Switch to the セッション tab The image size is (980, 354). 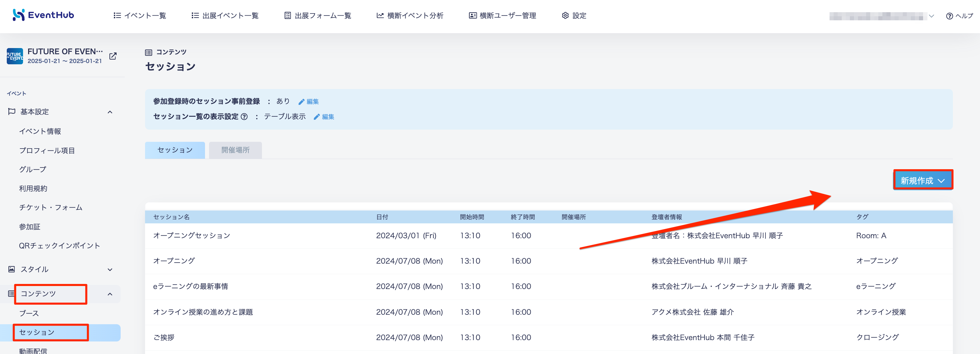point(175,150)
